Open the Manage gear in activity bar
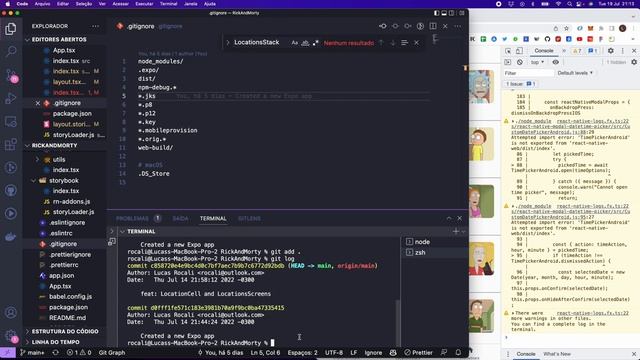This screenshot has height=360, width=640. tap(11, 336)
